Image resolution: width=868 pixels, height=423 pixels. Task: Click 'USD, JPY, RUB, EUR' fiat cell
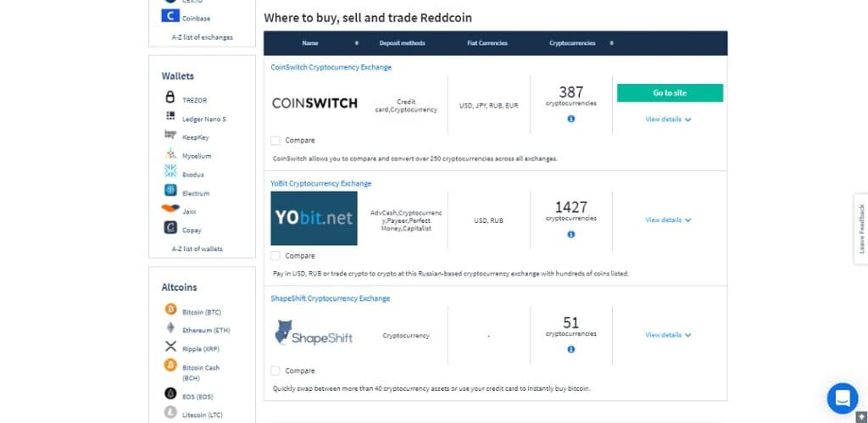coord(489,106)
